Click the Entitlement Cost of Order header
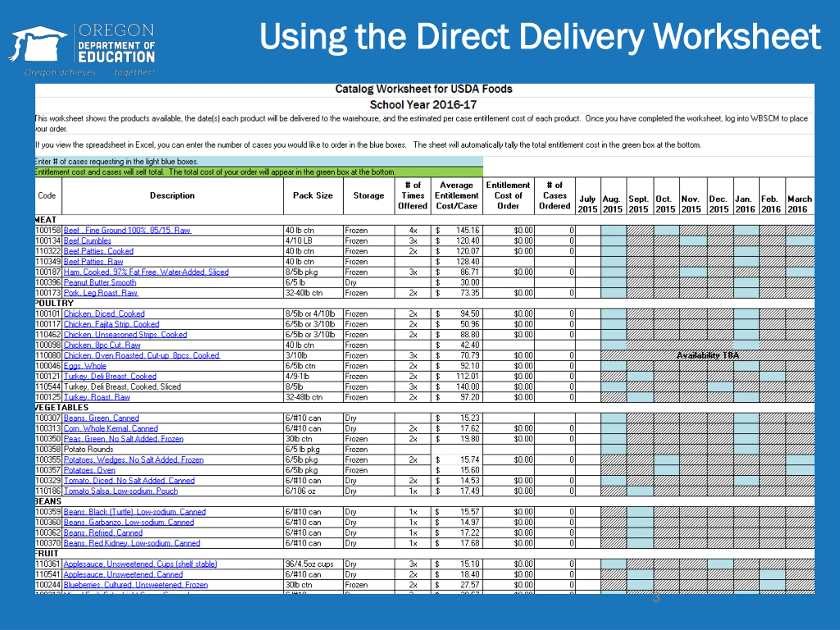The image size is (840, 630). click(509, 196)
